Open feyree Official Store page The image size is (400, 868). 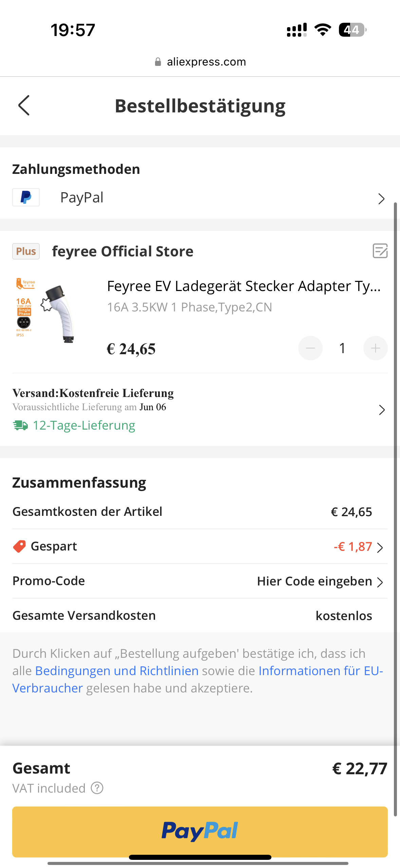[122, 251]
